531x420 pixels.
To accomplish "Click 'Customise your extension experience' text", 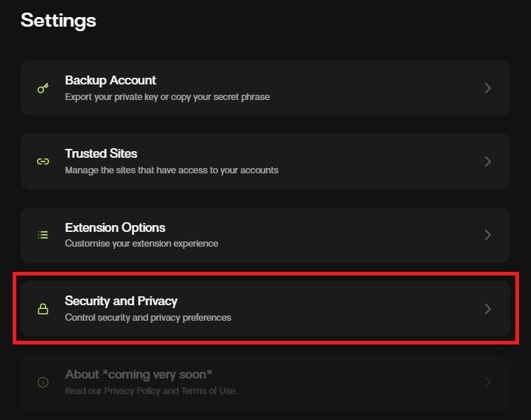I will (142, 243).
